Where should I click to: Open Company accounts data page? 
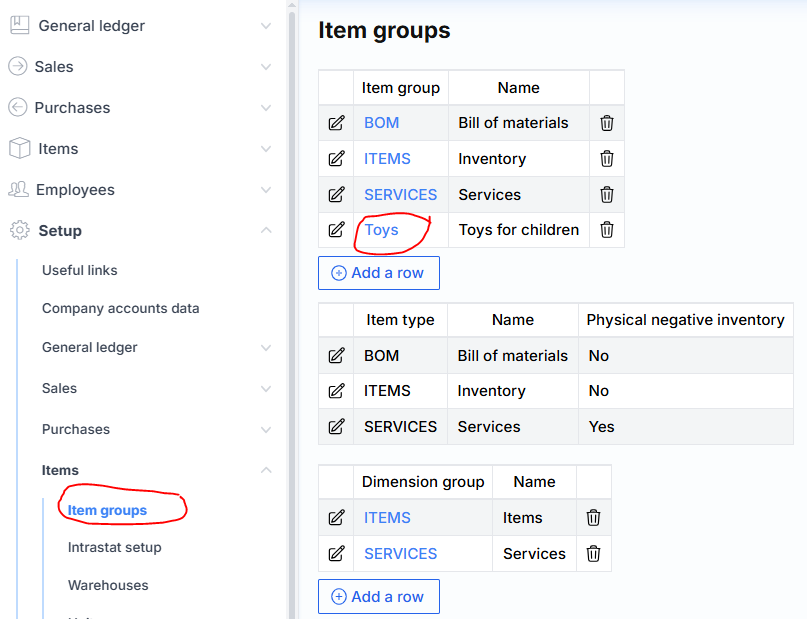pyautogui.click(x=120, y=309)
